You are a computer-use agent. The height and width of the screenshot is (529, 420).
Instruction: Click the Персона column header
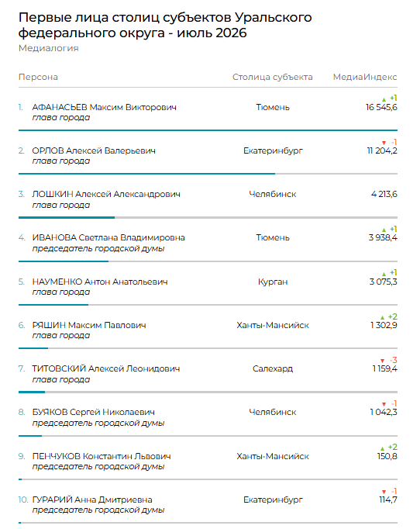pos(38,78)
